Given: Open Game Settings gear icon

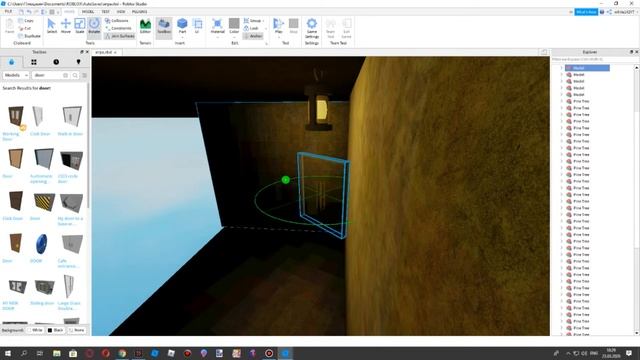Looking at the screenshot, I should (x=311, y=23).
